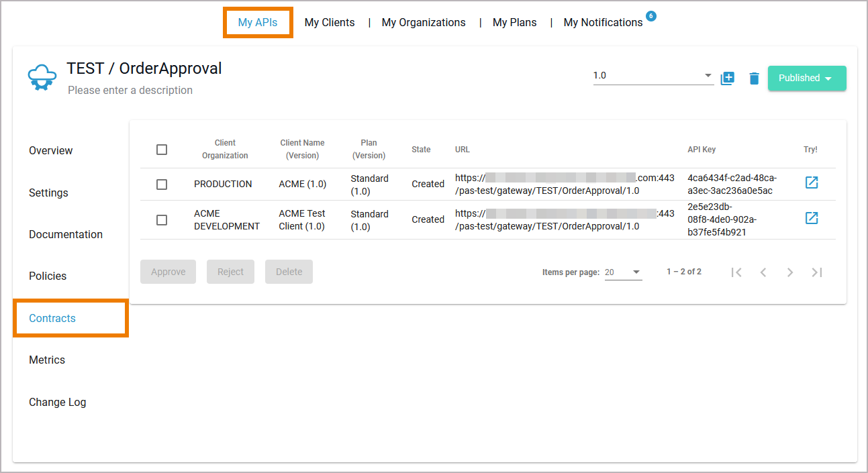Image resolution: width=868 pixels, height=473 pixels.
Task: Click the description field to enter a description
Action: (129, 90)
